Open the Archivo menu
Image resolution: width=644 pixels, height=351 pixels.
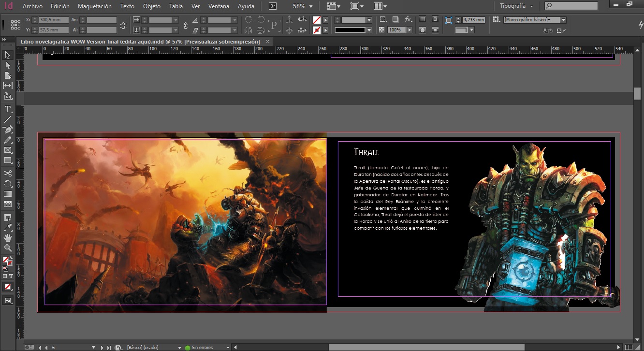pyautogui.click(x=33, y=6)
